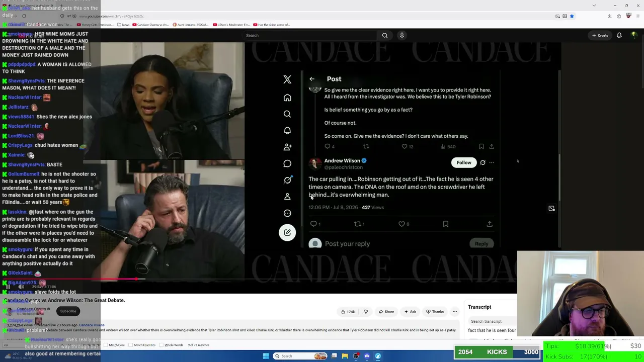Click the 427 Views count
Screen dimensions: 644x362
click(x=373, y=208)
